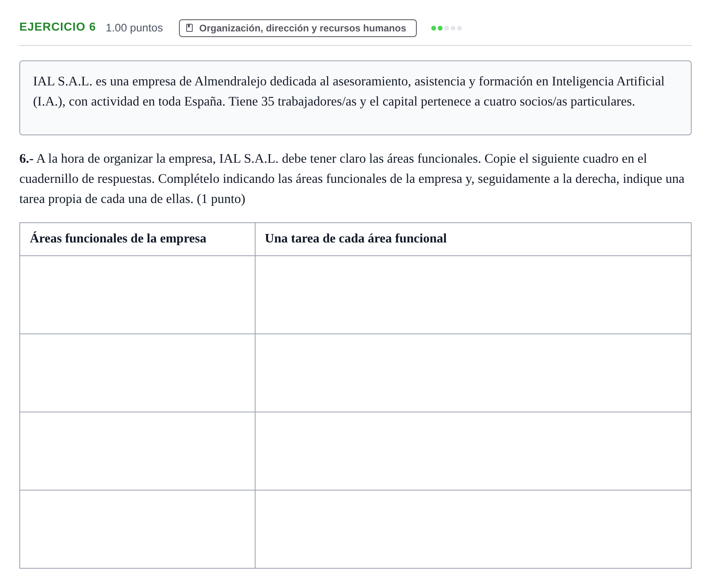Click the 1.00 puntos label
The height and width of the screenshot is (588, 711).
coord(134,28)
